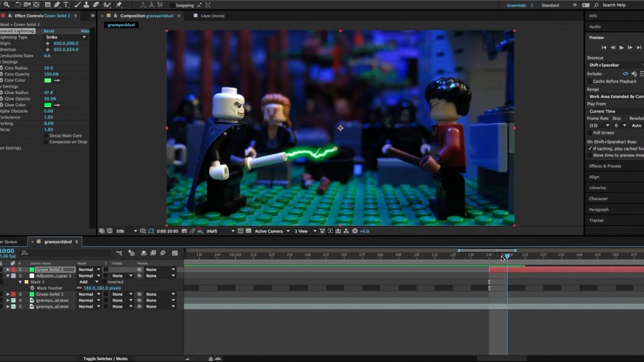Click the Search Help field
Screen dimensions: 644x362
[x=613, y=5]
